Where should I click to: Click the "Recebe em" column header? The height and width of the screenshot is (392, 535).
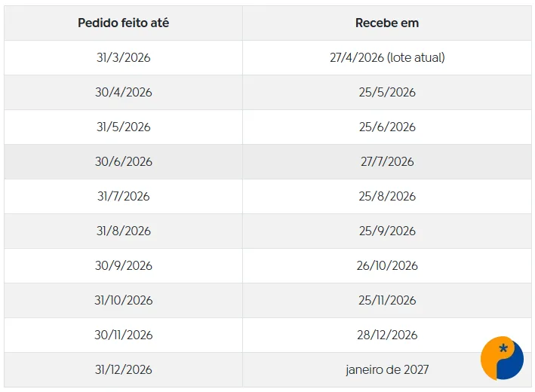(x=387, y=23)
